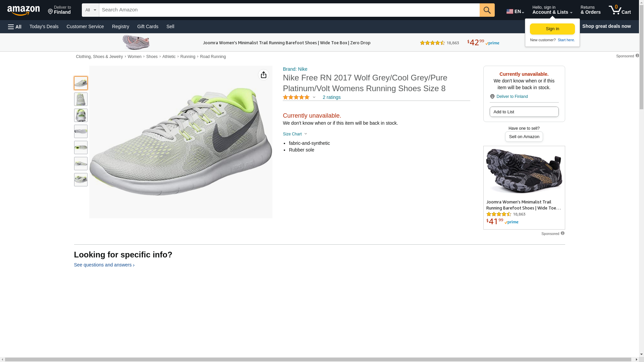The image size is (644, 362).
Task: Open the EN language selector
Action: (x=515, y=11)
